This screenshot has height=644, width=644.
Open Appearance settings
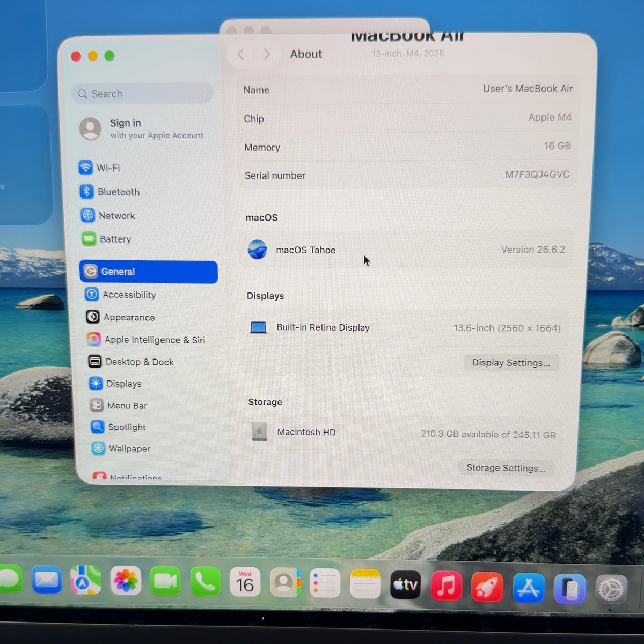(x=121, y=317)
